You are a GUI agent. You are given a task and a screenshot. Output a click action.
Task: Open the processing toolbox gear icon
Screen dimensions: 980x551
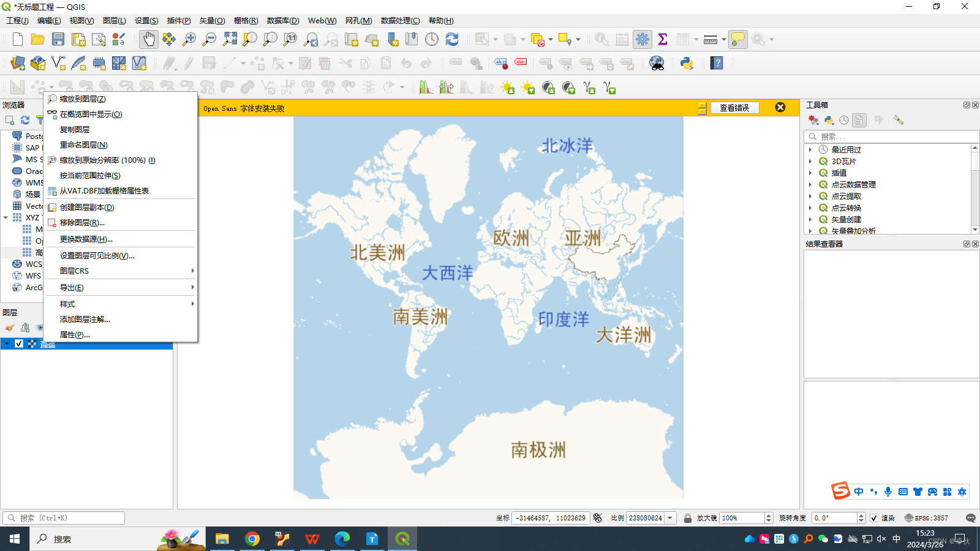(643, 39)
